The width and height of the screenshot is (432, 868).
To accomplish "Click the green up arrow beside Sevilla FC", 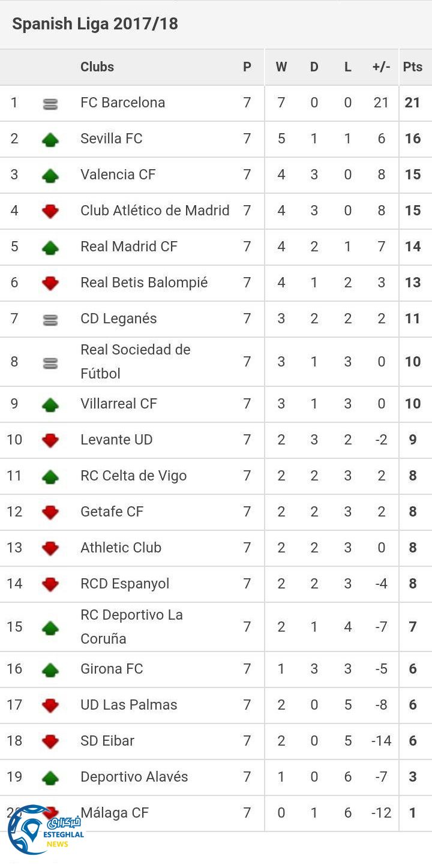I will tap(50, 140).
